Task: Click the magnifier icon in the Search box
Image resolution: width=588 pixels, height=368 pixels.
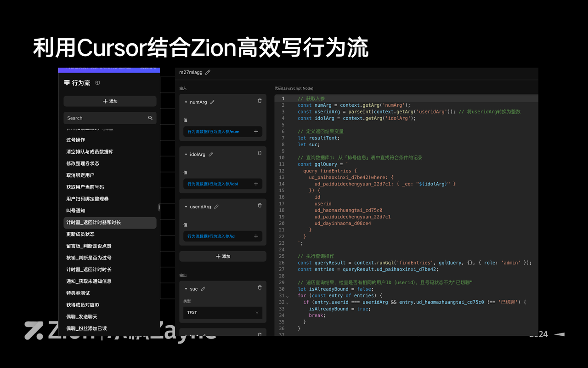Action: [x=150, y=118]
